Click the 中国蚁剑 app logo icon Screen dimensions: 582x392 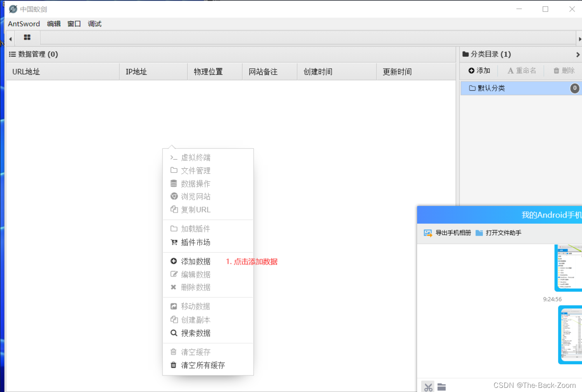(13, 9)
